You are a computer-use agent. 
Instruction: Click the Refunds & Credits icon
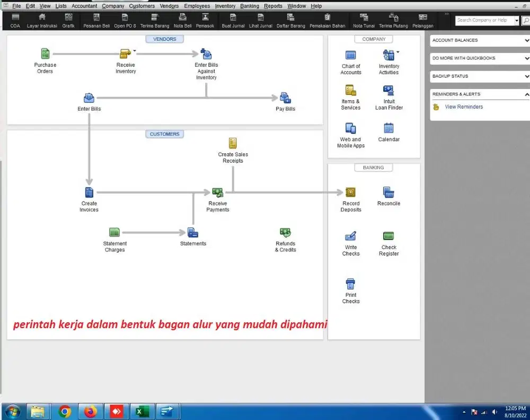285,233
